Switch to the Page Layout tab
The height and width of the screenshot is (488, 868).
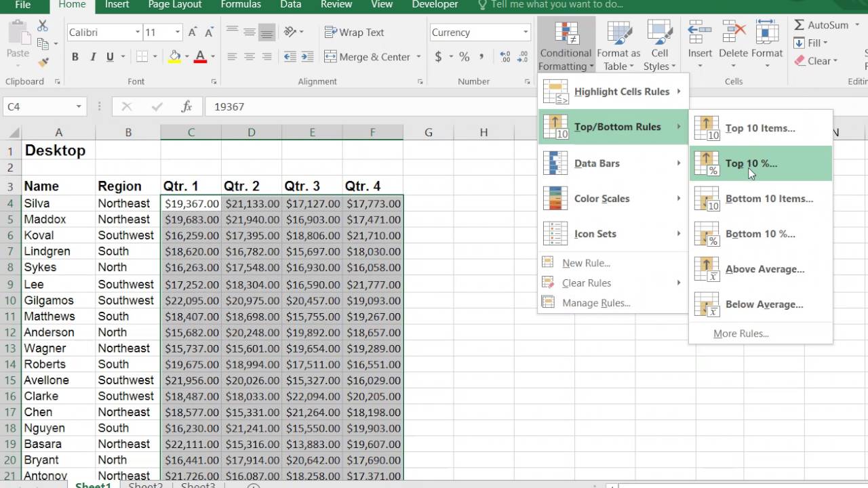tap(175, 5)
